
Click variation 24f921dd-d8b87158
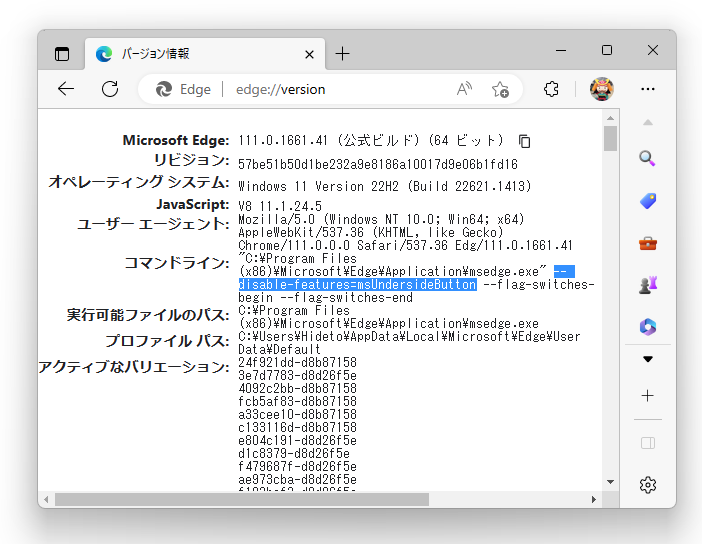297,362
